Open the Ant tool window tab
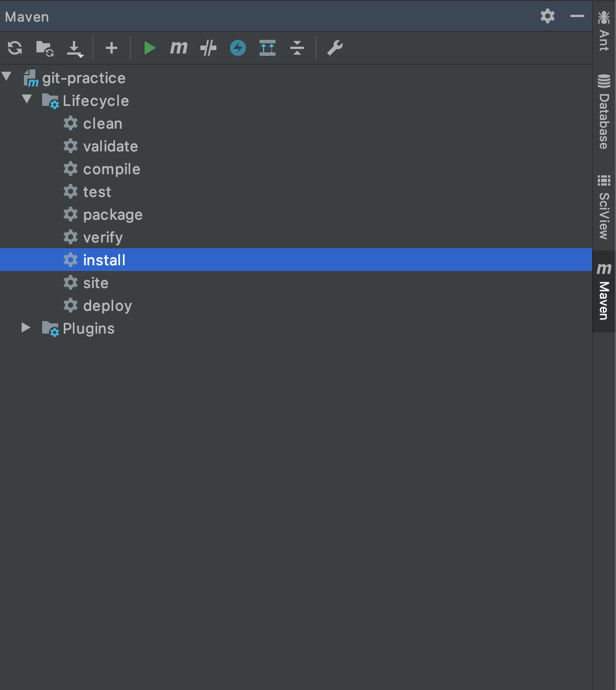 coord(604,31)
